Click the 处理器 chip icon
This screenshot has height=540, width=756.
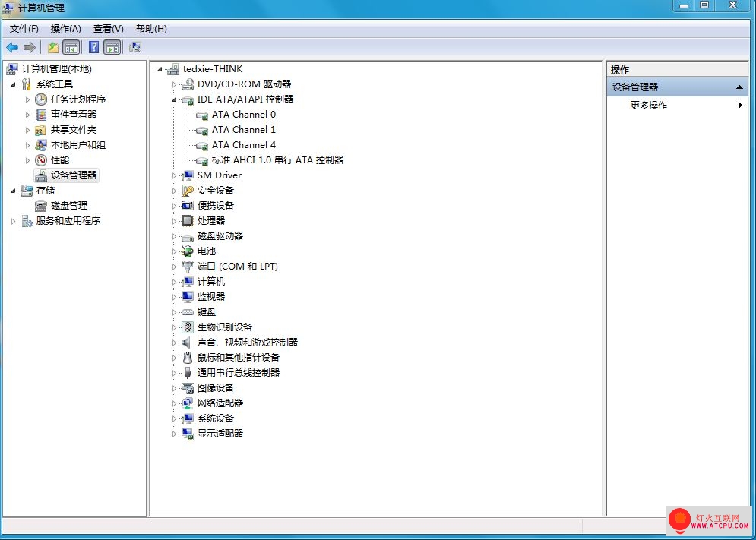188,221
